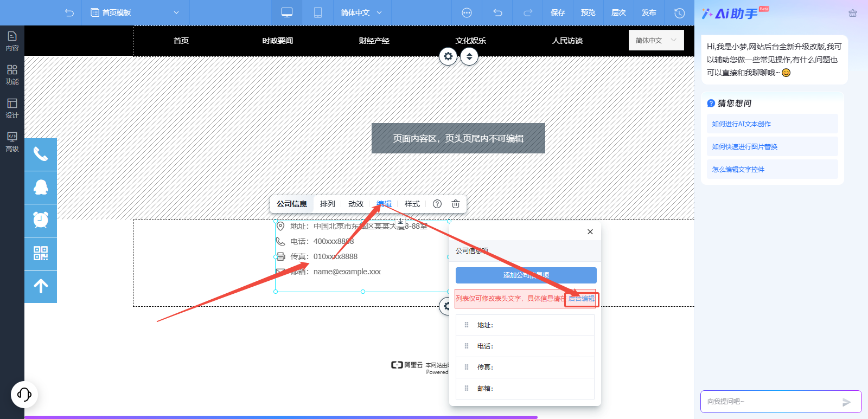Select 排列 in the component toolbar
Viewport: 868px width, 419px height.
pos(328,204)
